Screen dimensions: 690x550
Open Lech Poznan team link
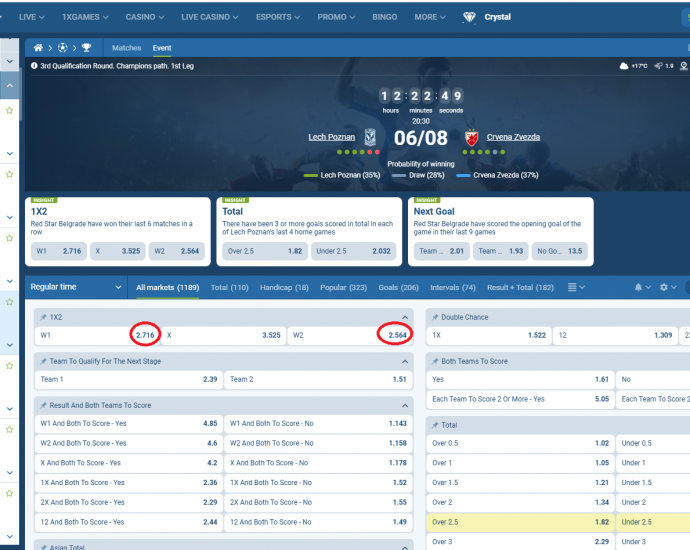pyautogui.click(x=331, y=137)
